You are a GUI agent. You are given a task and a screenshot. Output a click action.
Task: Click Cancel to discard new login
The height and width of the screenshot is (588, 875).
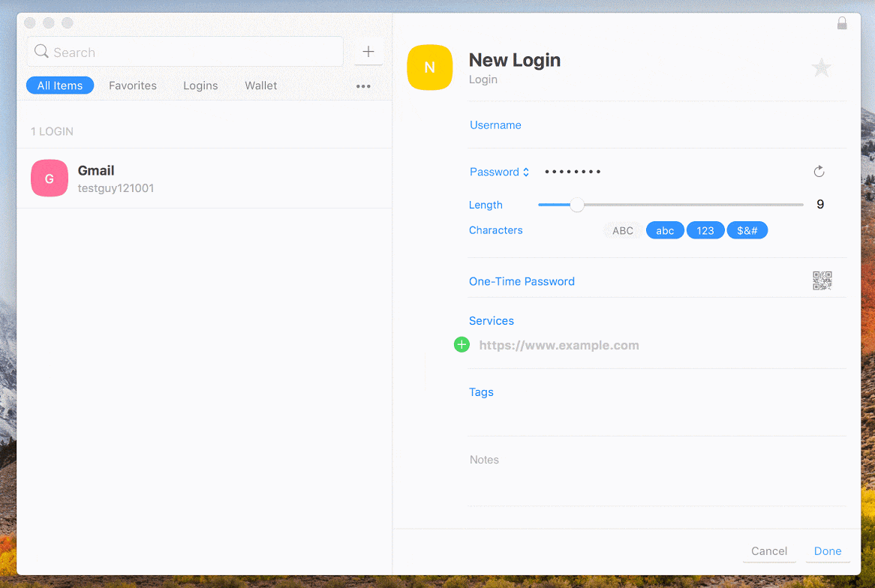pyautogui.click(x=769, y=551)
